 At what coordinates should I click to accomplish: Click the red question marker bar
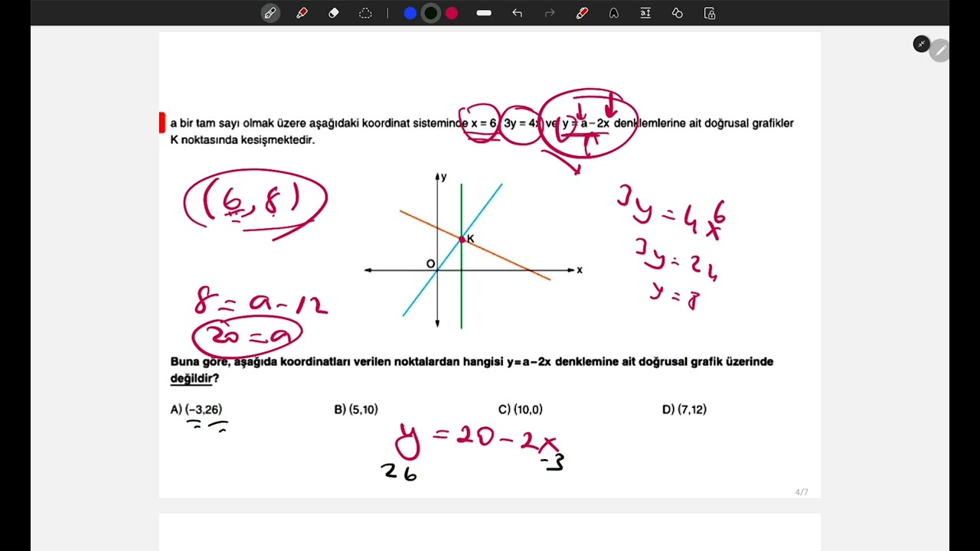pyautogui.click(x=162, y=122)
